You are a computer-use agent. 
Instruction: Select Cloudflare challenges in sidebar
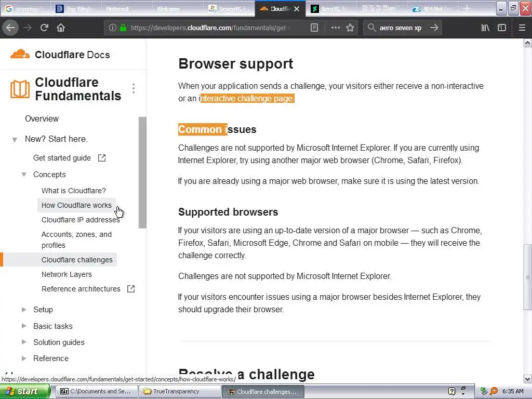77,260
